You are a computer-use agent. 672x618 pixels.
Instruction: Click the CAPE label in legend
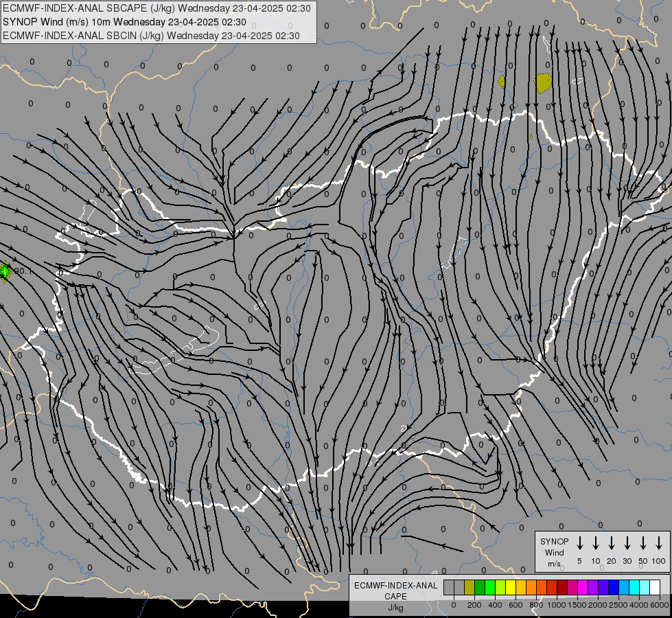click(x=395, y=597)
